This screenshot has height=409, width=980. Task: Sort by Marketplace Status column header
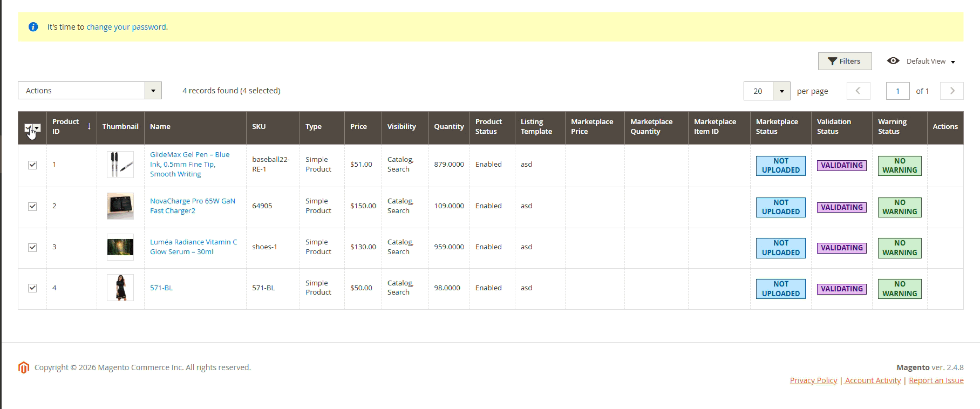tap(777, 127)
